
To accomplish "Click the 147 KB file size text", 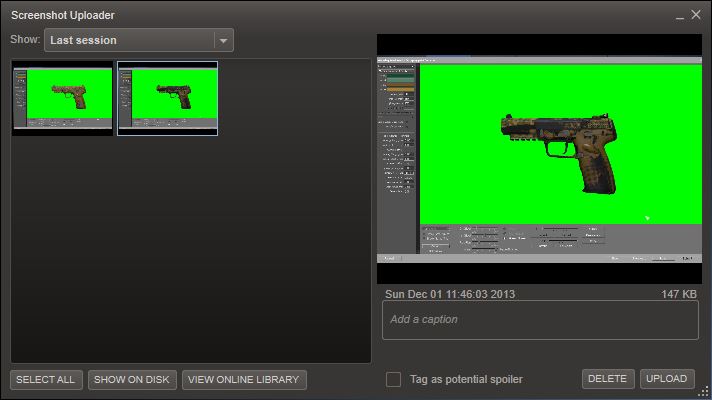I will [x=679, y=294].
